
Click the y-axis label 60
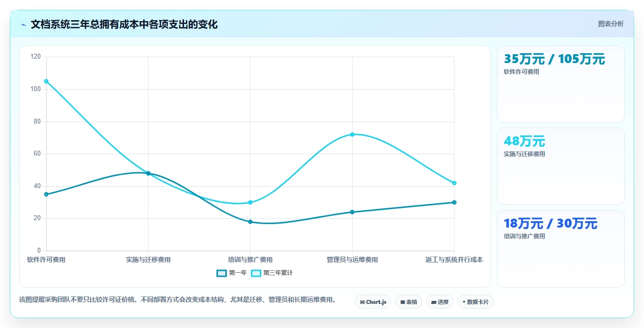coord(37,154)
